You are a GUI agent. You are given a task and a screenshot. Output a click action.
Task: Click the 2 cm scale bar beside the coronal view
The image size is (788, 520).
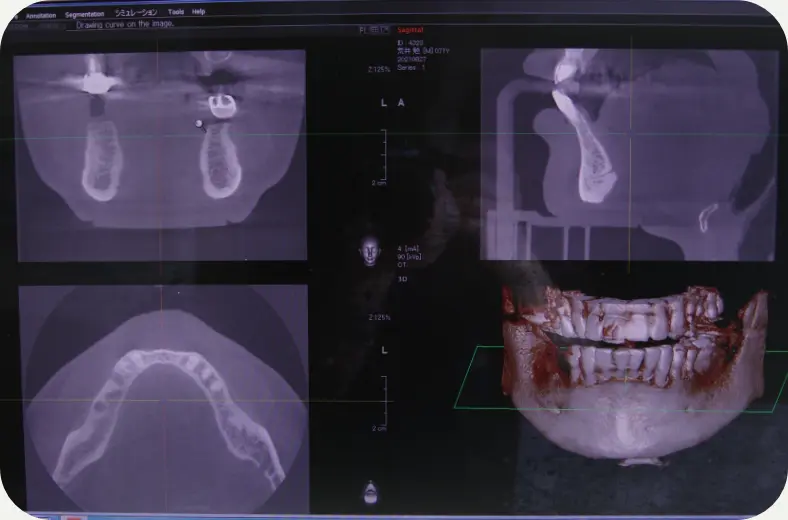[x=383, y=157]
